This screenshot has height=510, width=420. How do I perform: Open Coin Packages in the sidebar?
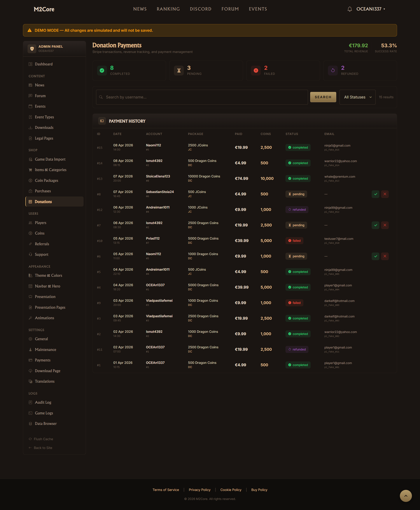pos(46,181)
